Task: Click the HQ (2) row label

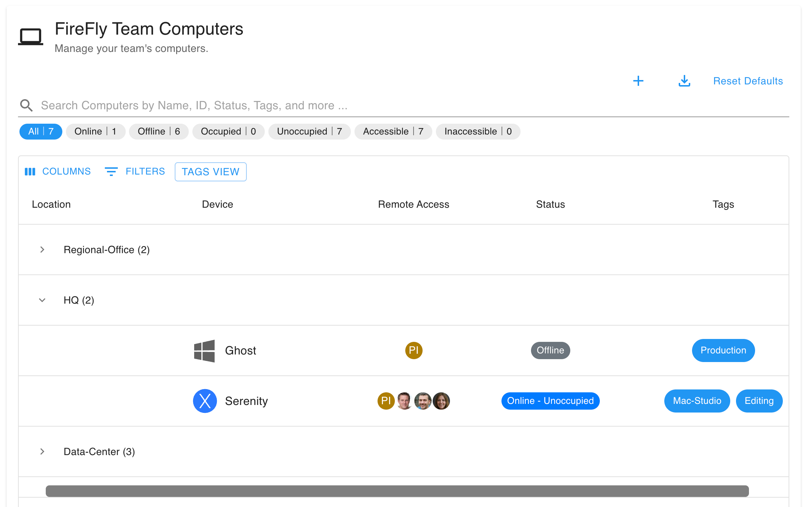Action: (79, 300)
